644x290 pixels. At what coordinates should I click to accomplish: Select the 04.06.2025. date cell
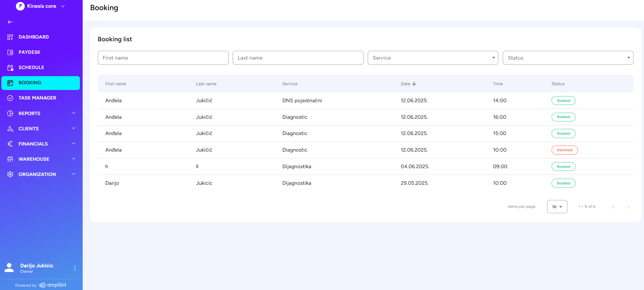point(415,166)
